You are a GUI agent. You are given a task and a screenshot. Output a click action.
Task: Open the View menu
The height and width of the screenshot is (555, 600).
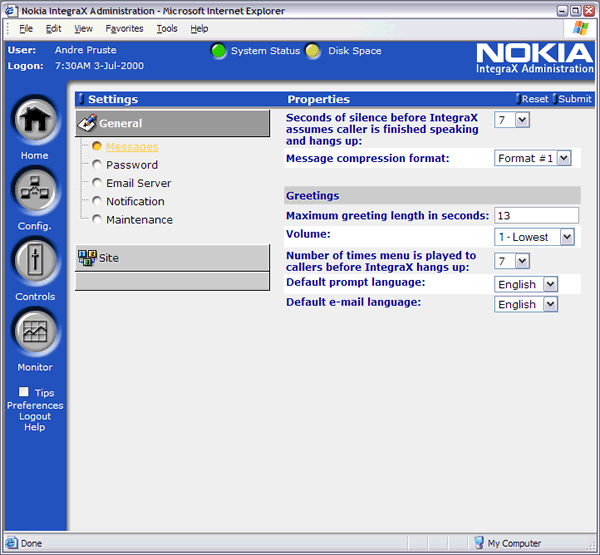[x=83, y=29]
